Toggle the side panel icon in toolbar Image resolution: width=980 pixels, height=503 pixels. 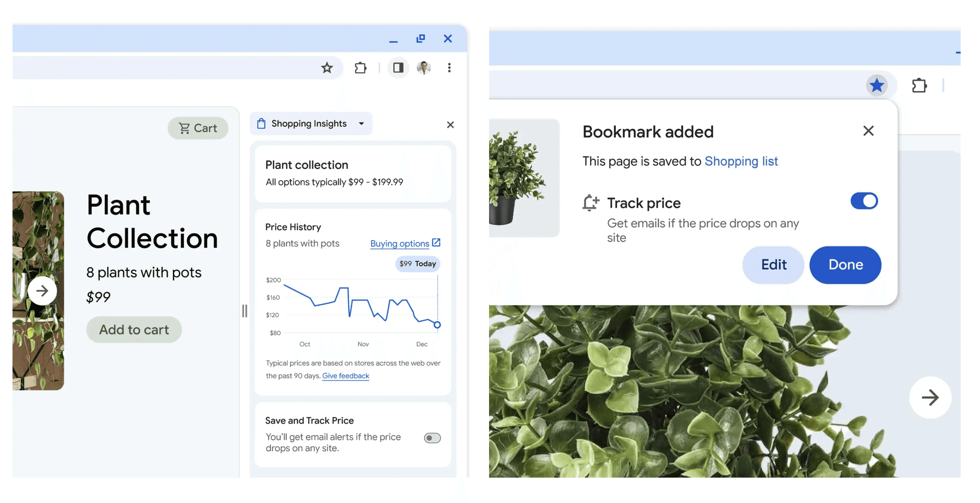[398, 68]
